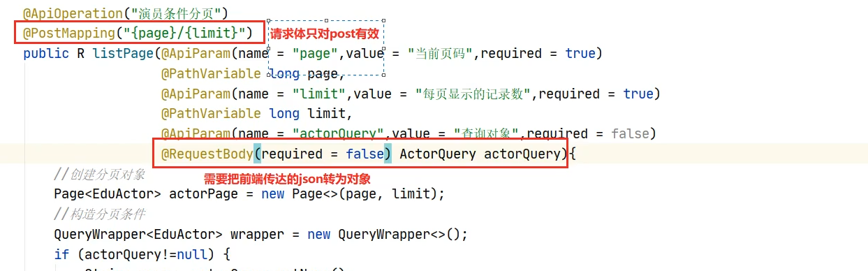This screenshot has width=868, height=271.
Task: Click the comment 创建分页对象
Action: coord(100,175)
